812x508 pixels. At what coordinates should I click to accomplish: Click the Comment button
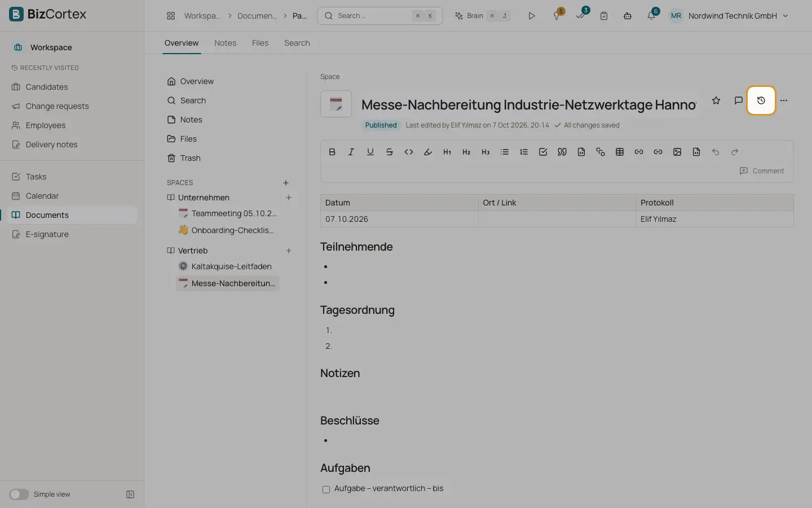pos(762,171)
